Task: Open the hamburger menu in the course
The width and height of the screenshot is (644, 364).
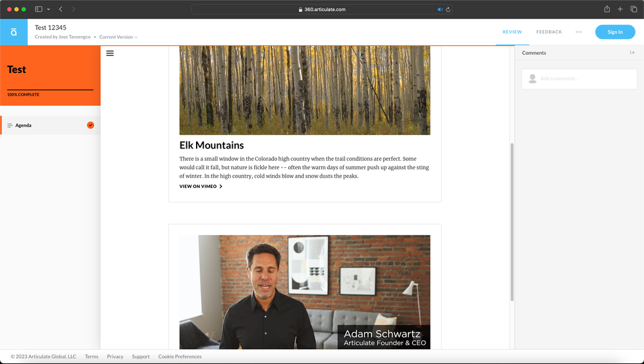Action: (x=110, y=53)
